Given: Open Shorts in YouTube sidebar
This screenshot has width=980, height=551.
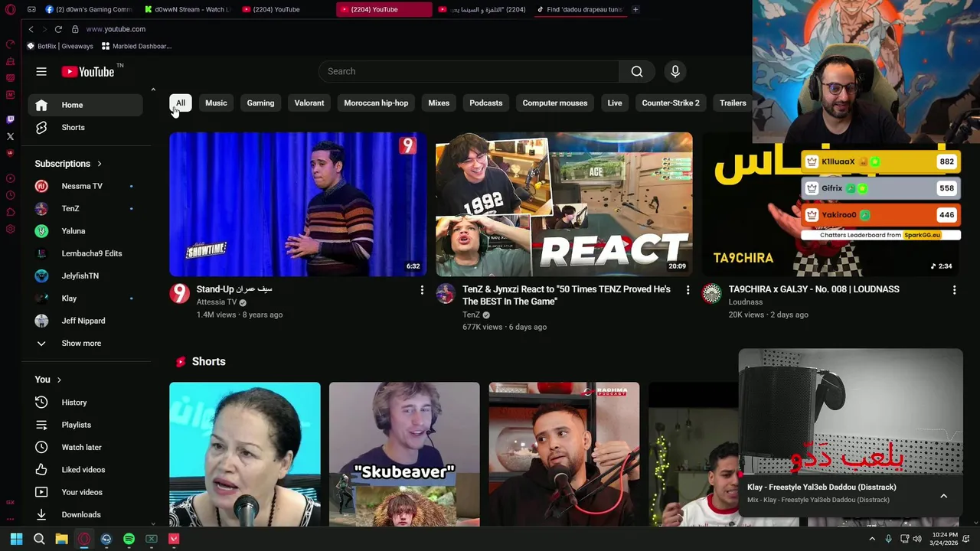Looking at the screenshot, I should tap(86, 127).
